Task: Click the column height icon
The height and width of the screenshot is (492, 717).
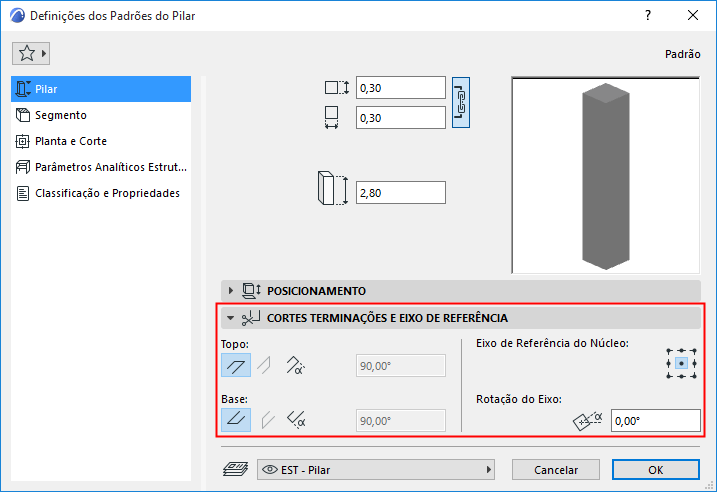Action: [332, 188]
